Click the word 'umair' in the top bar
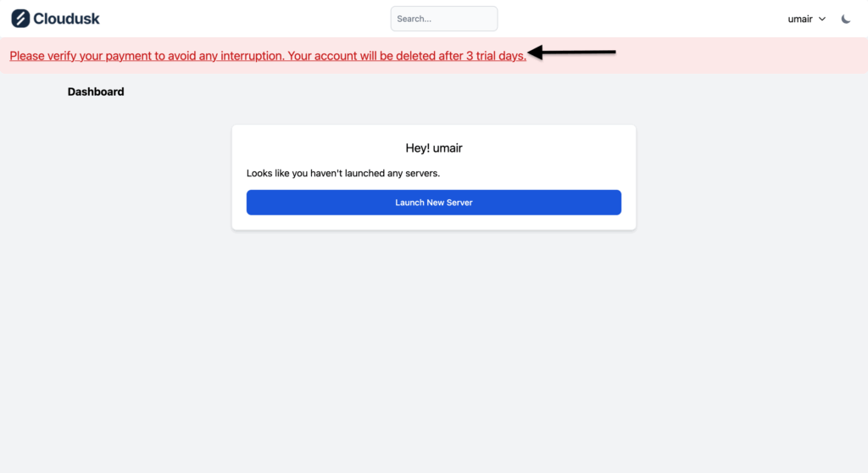868x473 pixels. (800, 19)
